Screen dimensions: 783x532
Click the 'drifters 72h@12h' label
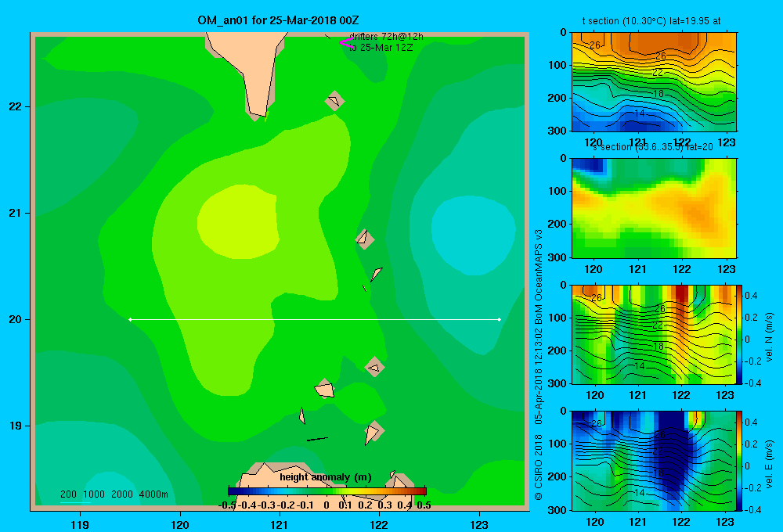[386, 37]
